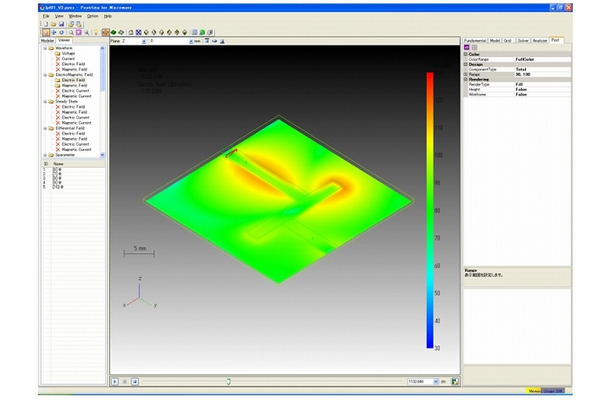This screenshot has height=400, width=610.
Task: Open the Model tab
Action: (x=494, y=40)
